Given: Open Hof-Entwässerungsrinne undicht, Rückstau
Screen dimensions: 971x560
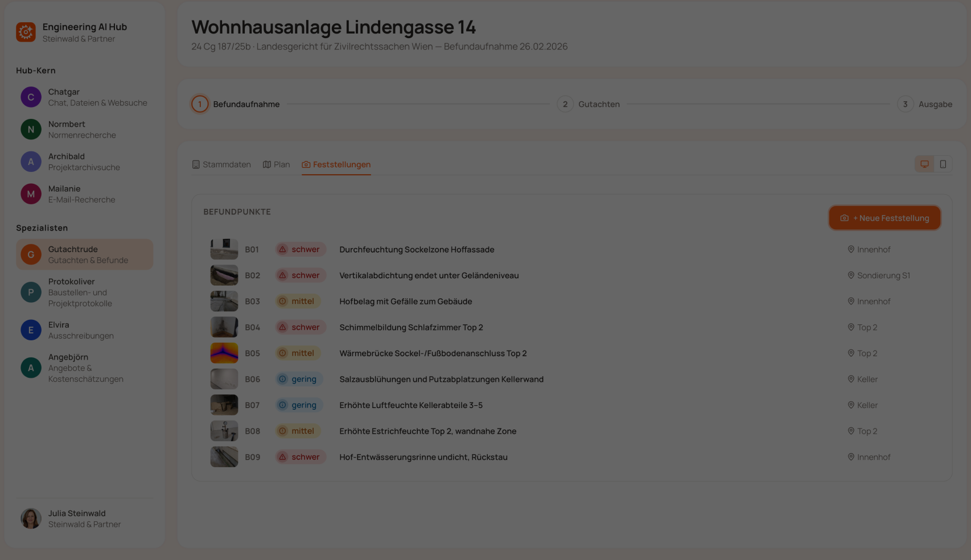Looking at the screenshot, I should click(x=423, y=457).
